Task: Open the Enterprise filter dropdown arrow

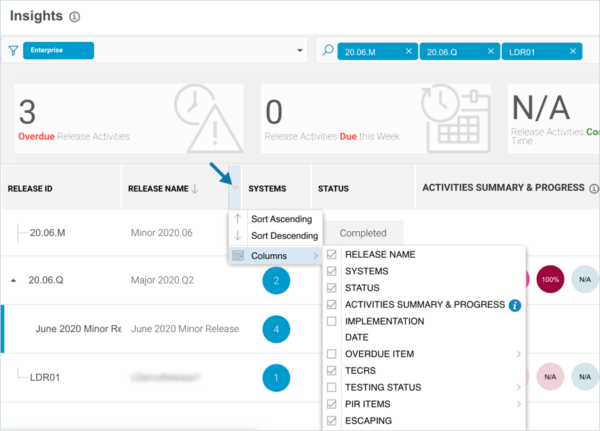Action: pos(300,51)
